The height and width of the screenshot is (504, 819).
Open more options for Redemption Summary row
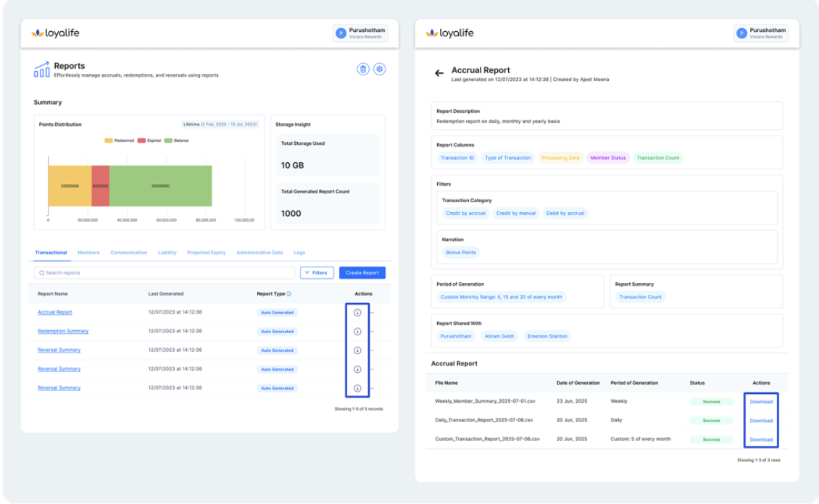372,332
